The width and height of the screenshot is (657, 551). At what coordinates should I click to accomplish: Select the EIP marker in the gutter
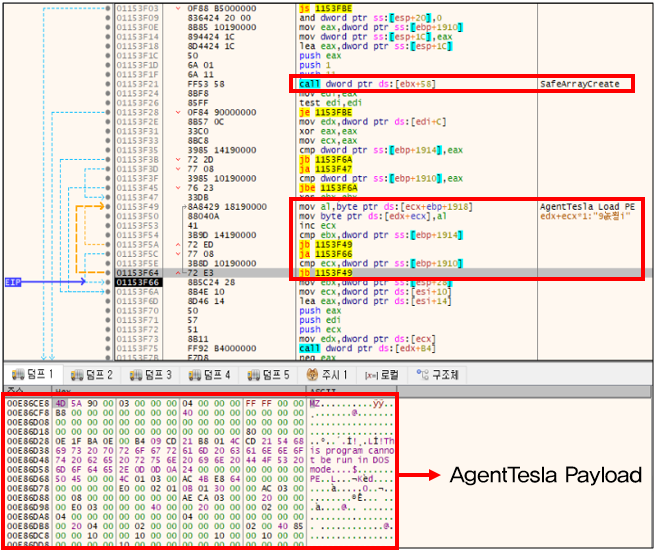click(13, 282)
